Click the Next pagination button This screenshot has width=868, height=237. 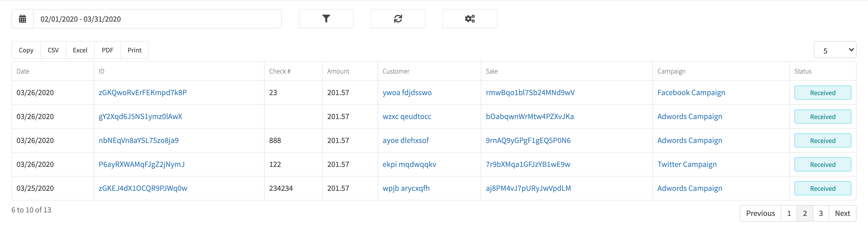click(842, 213)
